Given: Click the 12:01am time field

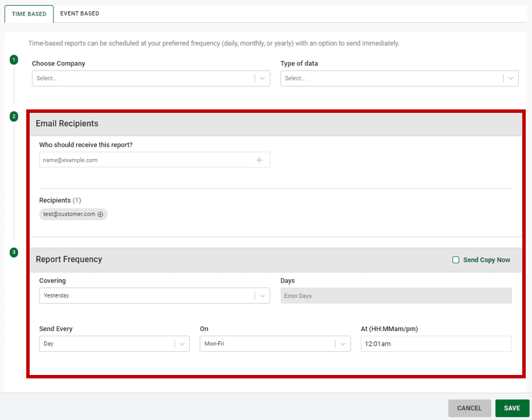Looking at the screenshot, I should click(436, 344).
